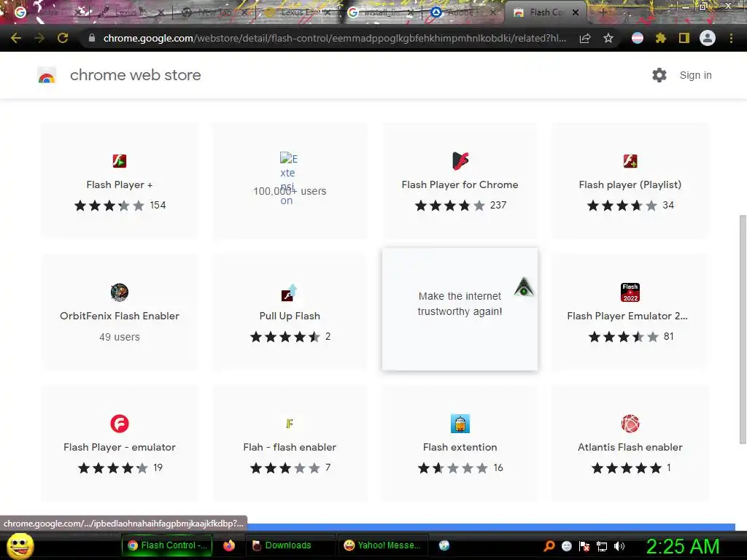The image size is (747, 560).
Task: Switch to the install browser tab
Action: coord(379,12)
